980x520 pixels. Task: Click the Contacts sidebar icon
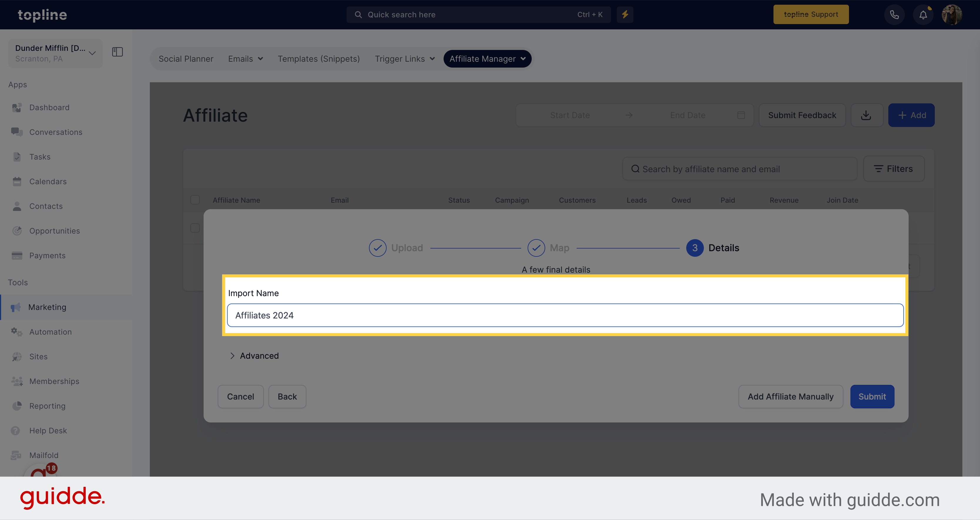(16, 206)
